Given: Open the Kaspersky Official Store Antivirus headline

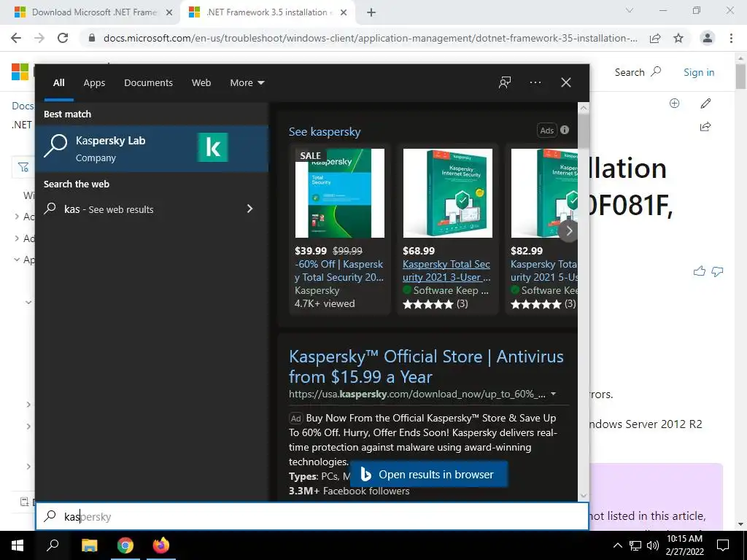Looking at the screenshot, I should coord(426,367).
